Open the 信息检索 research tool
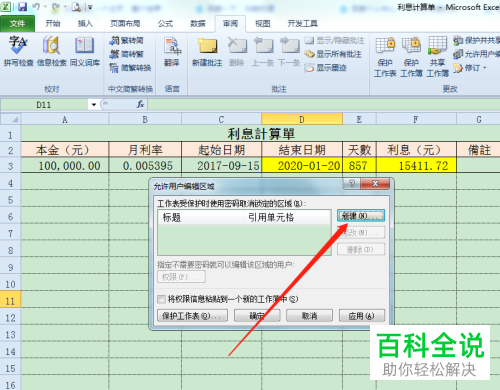This screenshot has height=390, width=500. pos(52,51)
